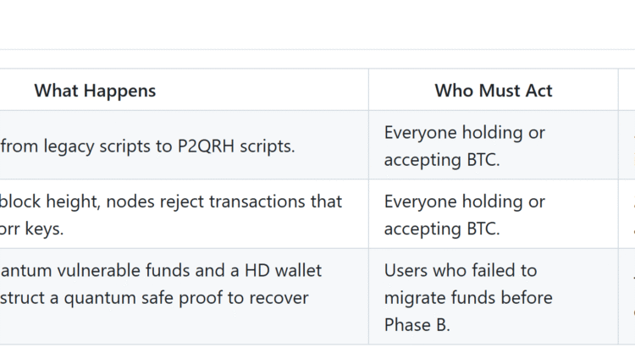Click the "block height" text in the second row

[x=48, y=201]
